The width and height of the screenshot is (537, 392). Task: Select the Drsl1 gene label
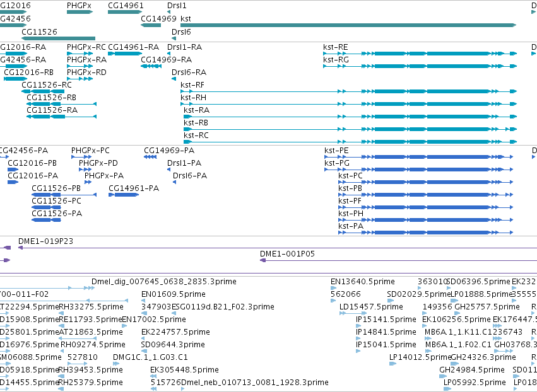[177, 6]
